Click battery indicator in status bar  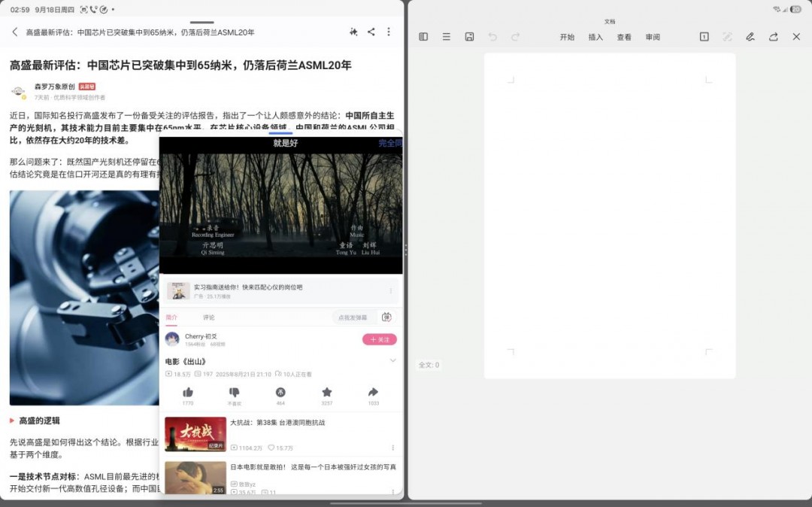pos(796,9)
